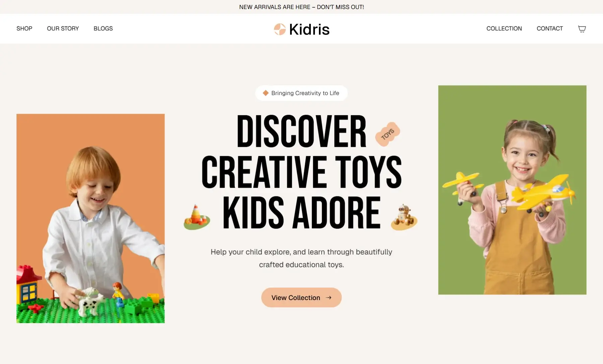Click the Bringing Creativity to Life badge
The height and width of the screenshot is (364, 603).
coord(301,93)
